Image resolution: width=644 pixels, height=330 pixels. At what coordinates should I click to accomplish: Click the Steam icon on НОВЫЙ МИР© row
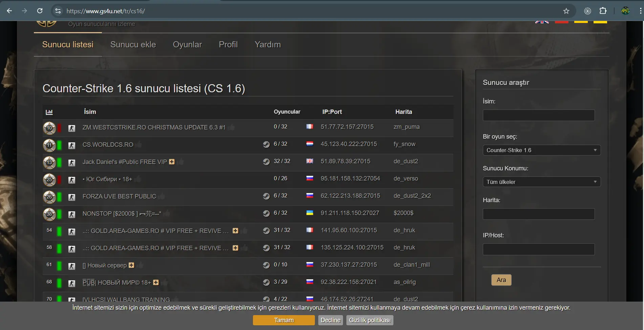[x=266, y=282]
